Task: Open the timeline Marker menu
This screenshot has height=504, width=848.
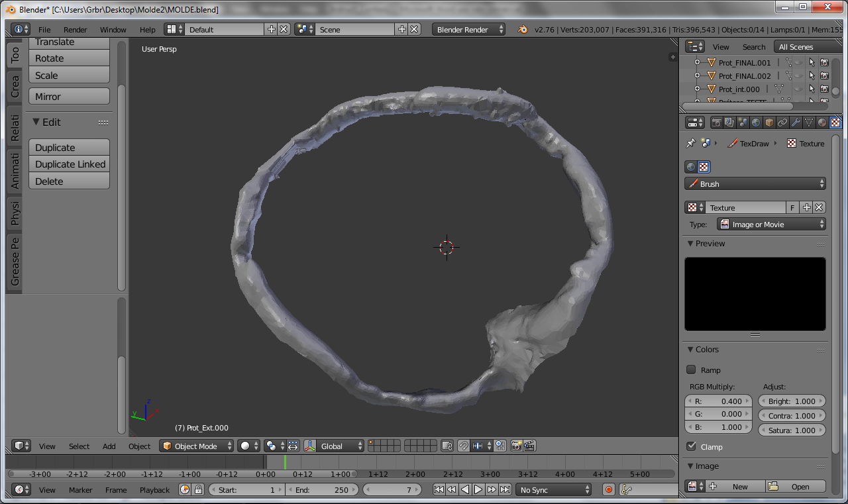Action: point(81,490)
